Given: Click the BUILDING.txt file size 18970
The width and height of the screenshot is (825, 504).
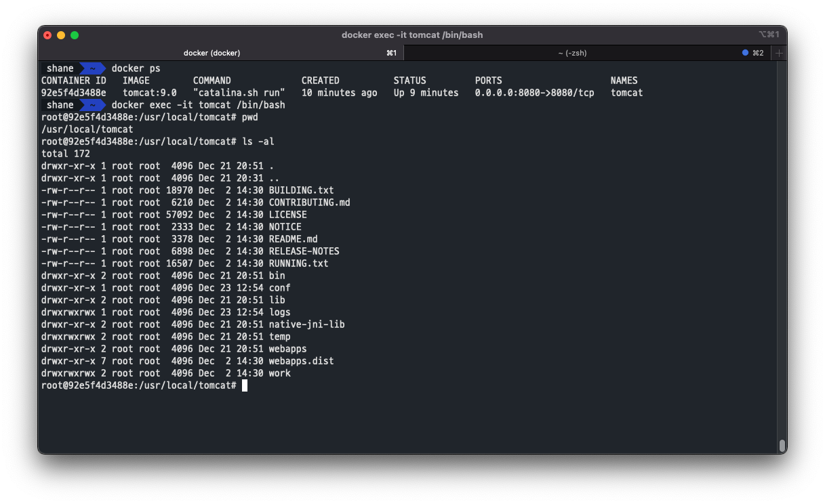Looking at the screenshot, I should (179, 190).
